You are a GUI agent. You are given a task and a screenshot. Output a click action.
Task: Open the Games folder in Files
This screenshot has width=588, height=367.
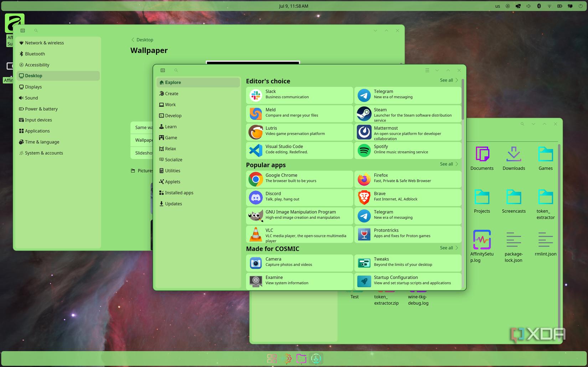(546, 158)
